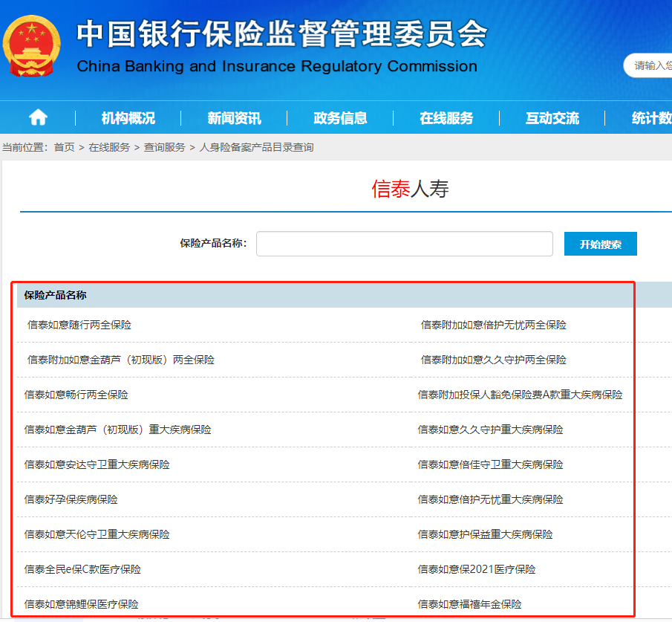The width and height of the screenshot is (672, 622).
Task: Select 信泰如意安达守卫重大疾病保险
Action: 97,464
